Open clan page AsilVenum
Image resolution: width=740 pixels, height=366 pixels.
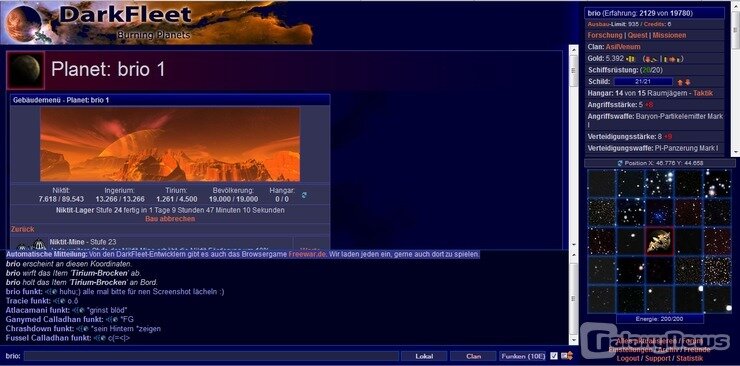point(623,47)
